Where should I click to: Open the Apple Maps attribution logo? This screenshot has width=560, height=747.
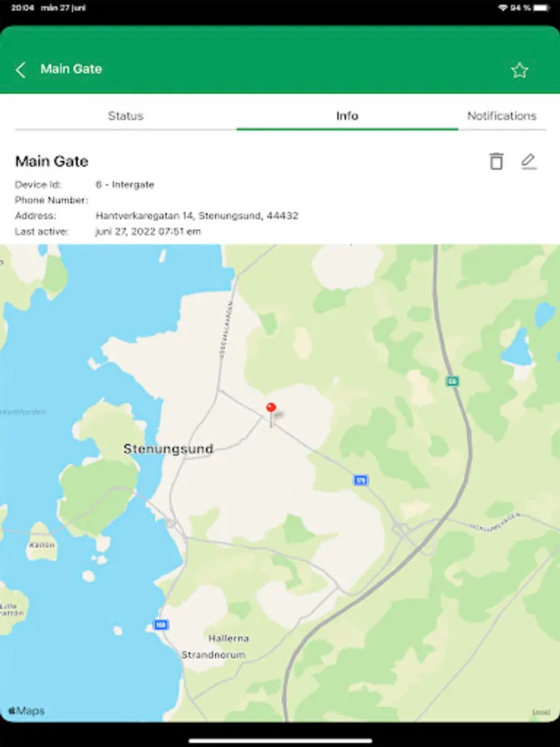tap(27, 710)
